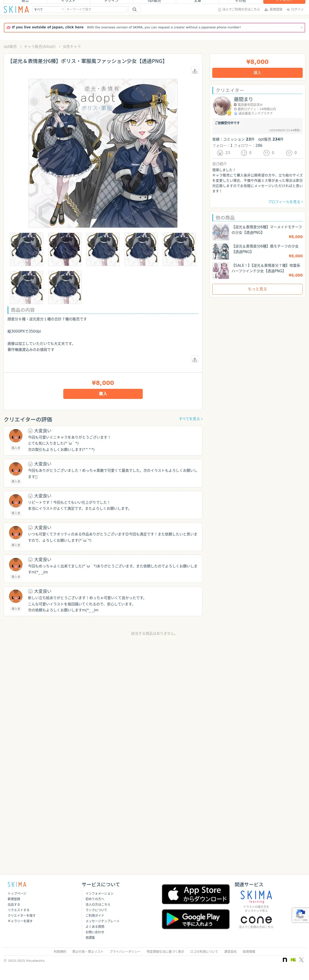Open 利用規約 in the bottom bar
The image size is (309, 980).
click(60, 951)
